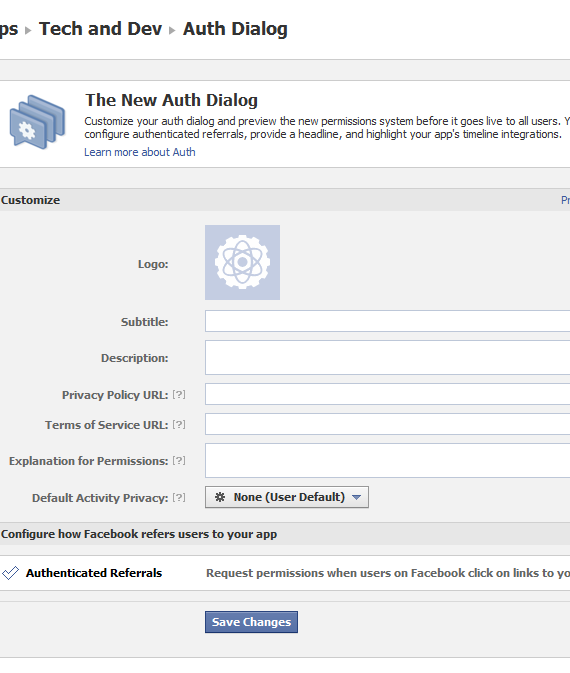Go to Tech and Dev breadcrumb
This screenshot has width=570, height=673.
click(100, 29)
